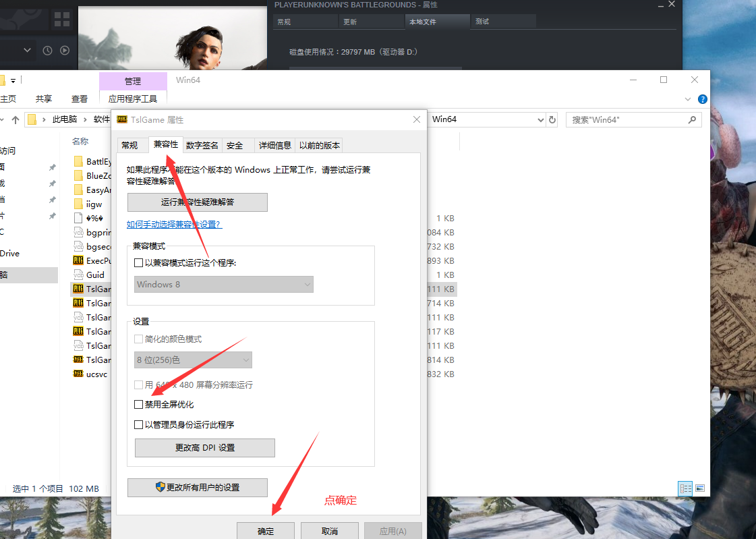Open the 更新 tab in Steam properties window

(370, 22)
